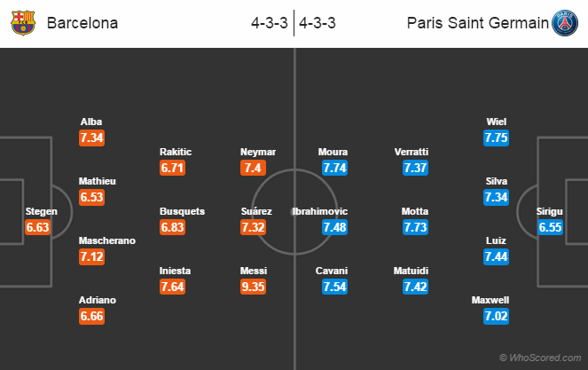
Task: Click Messi's 9.35 rating badge
Action: (256, 286)
